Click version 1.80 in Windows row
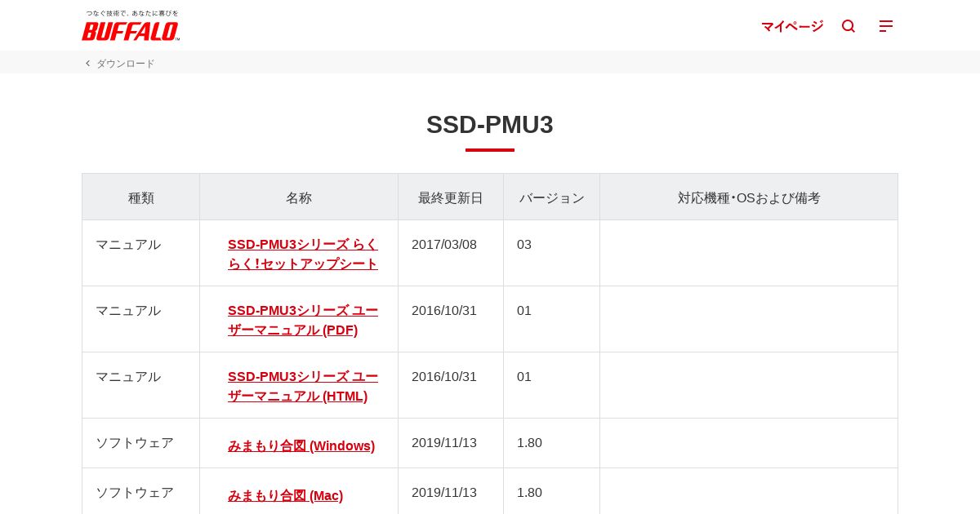Screen dimensions: 980x514 tap(529, 442)
